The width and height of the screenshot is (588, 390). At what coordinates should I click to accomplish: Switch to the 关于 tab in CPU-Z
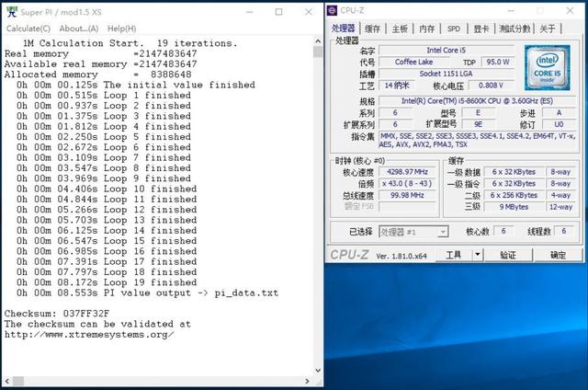[x=548, y=29]
